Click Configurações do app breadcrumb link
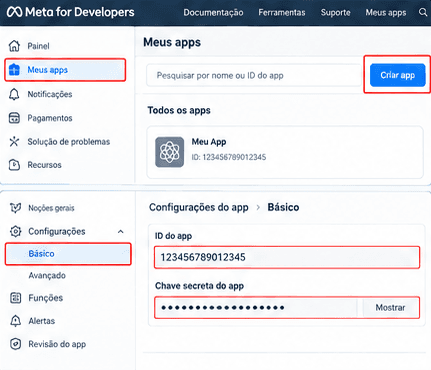The height and width of the screenshot is (370, 431). (199, 207)
